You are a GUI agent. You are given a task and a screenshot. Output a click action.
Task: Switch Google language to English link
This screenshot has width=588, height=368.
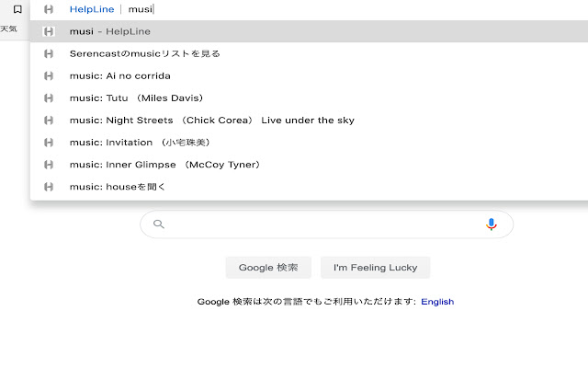pyautogui.click(x=437, y=302)
